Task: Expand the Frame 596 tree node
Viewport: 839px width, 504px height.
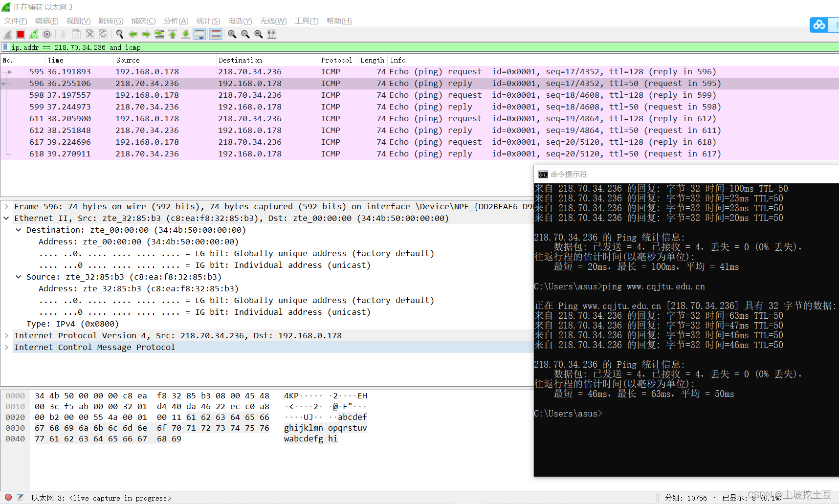Action: click(6, 207)
